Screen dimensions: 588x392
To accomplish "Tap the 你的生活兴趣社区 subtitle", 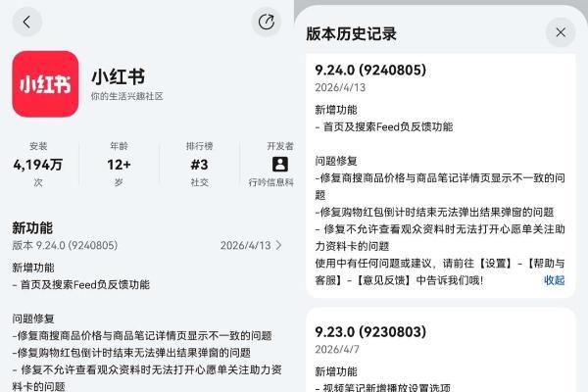I will pyautogui.click(x=126, y=97).
